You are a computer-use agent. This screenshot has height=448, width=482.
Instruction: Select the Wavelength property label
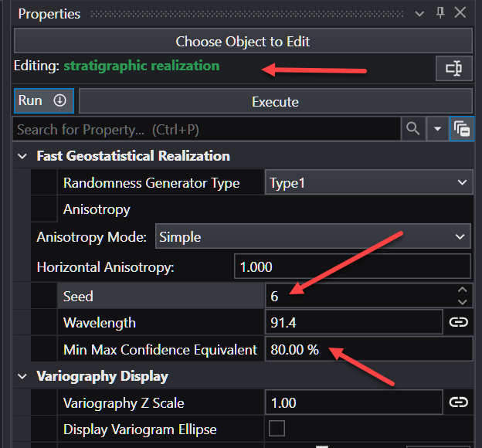[100, 323]
